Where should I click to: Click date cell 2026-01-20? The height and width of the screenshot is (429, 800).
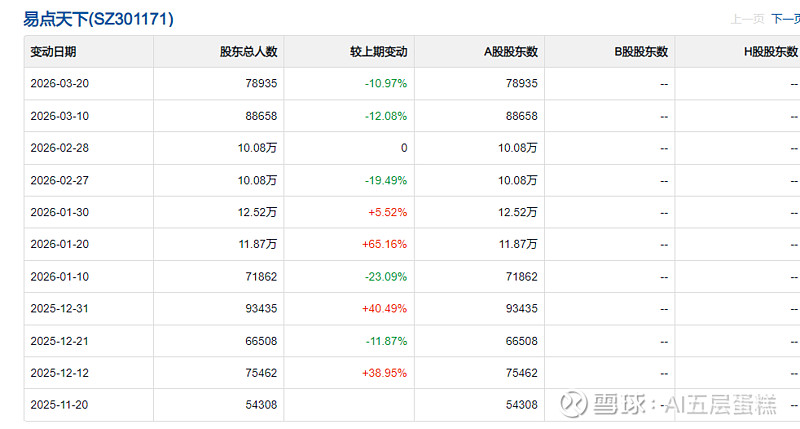pos(60,244)
